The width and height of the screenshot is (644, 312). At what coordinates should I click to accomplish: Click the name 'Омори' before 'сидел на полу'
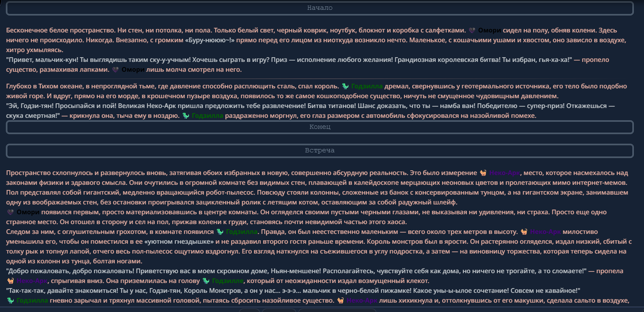[490, 30]
